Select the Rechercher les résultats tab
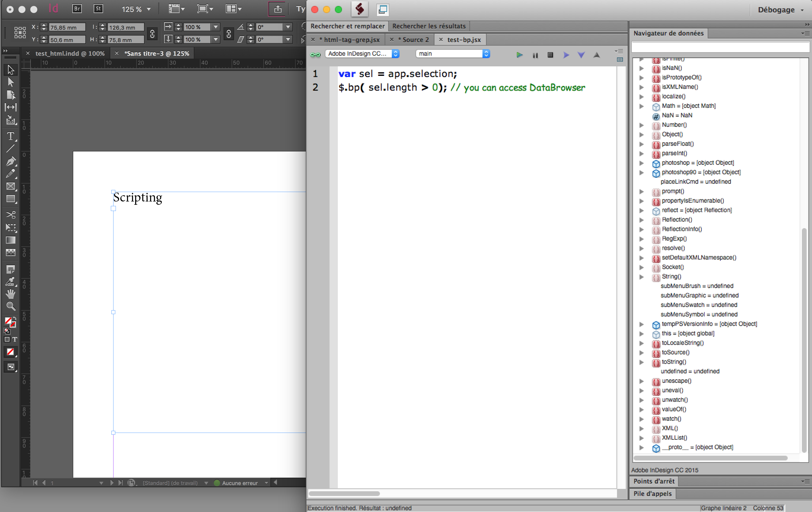812x512 pixels. pos(429,26)
